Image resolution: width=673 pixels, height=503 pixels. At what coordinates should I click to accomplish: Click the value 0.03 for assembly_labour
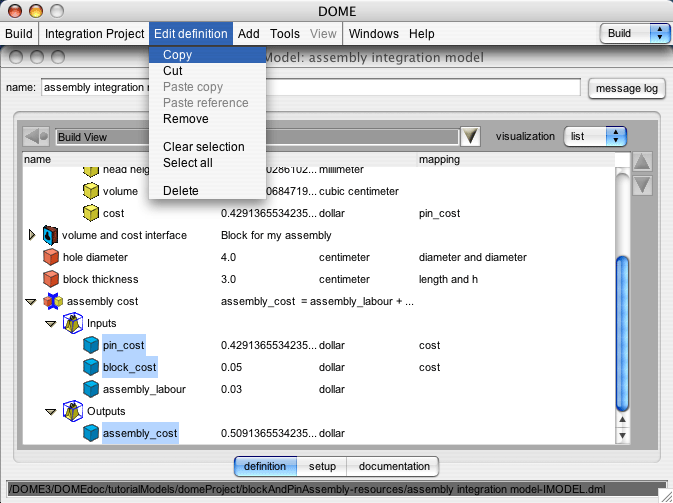pos(231,389)
